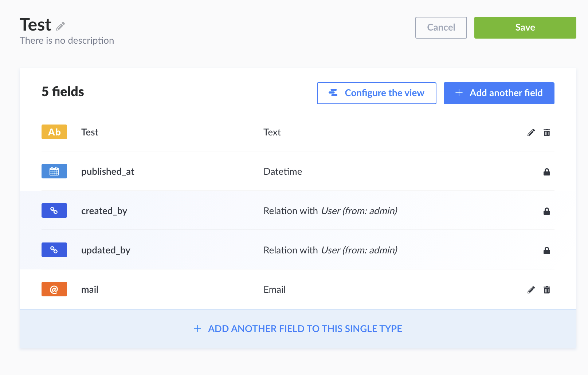Image resolution: width=588 pixels, height=375 pixels.
Task: Click the yellow Ab text type icon
Action: click(54, 132)
